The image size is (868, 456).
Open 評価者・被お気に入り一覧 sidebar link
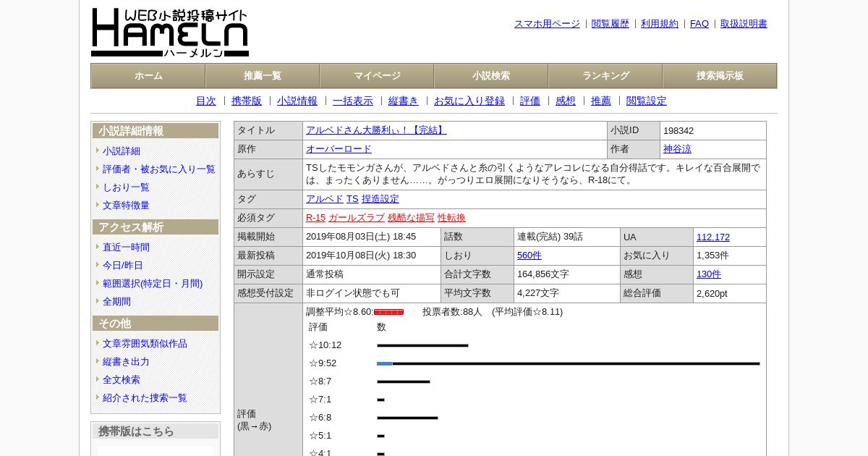tap(159, 169)
